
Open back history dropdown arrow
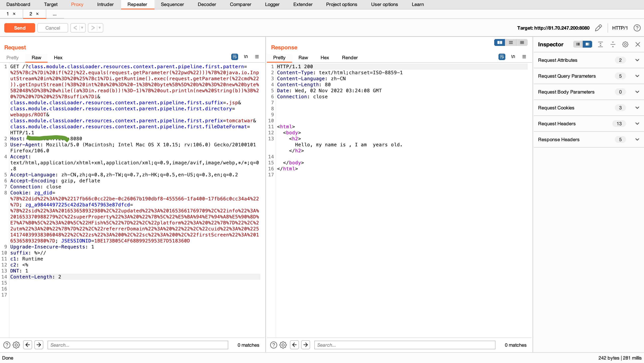[x=82, y=28]
